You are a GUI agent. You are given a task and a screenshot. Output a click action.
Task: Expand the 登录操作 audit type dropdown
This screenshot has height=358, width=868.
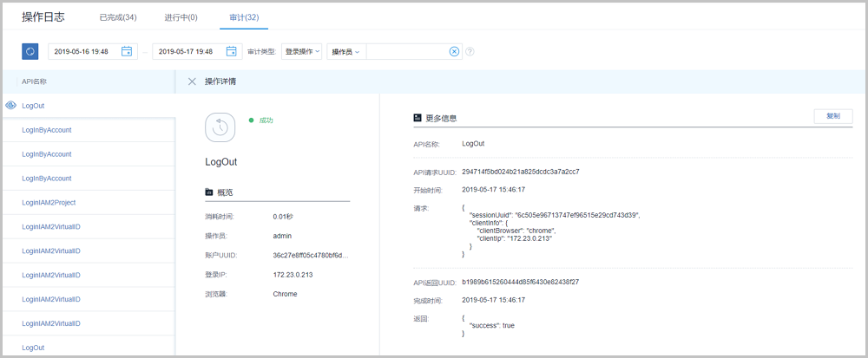click(303, 52)
